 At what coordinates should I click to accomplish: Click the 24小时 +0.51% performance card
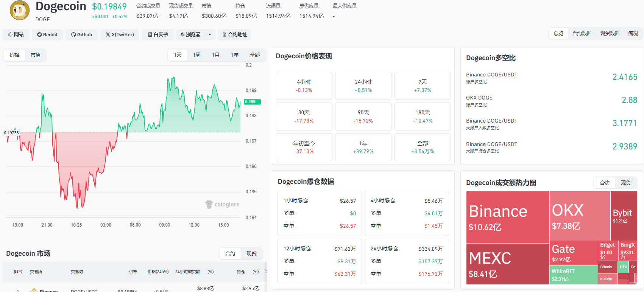click(x=363, y=86)
